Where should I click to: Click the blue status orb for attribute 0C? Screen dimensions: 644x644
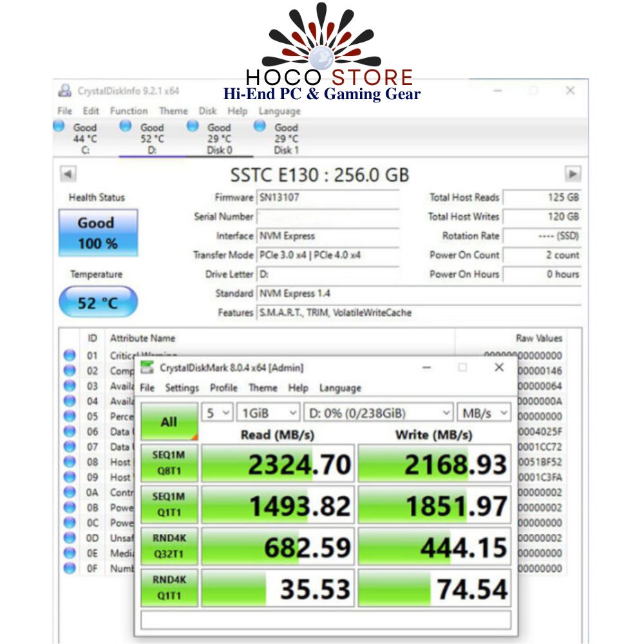[x=70, y=522]
